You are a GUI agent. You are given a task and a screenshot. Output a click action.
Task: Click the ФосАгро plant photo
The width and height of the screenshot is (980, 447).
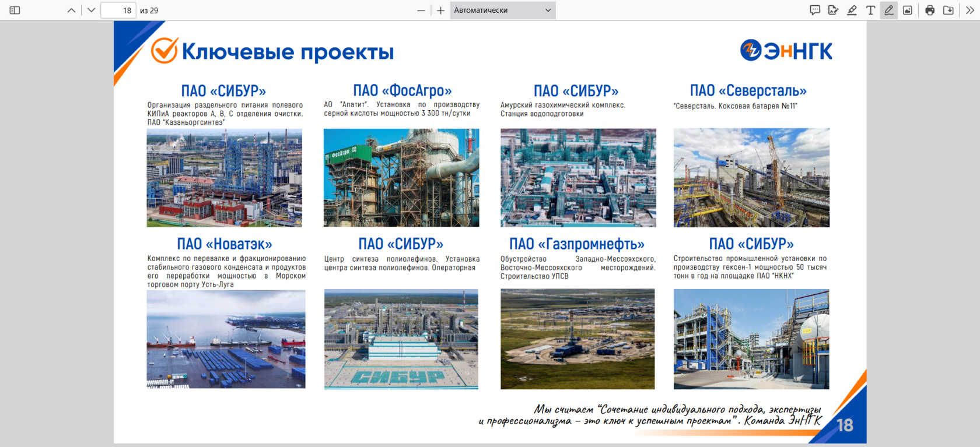point(401,178)
